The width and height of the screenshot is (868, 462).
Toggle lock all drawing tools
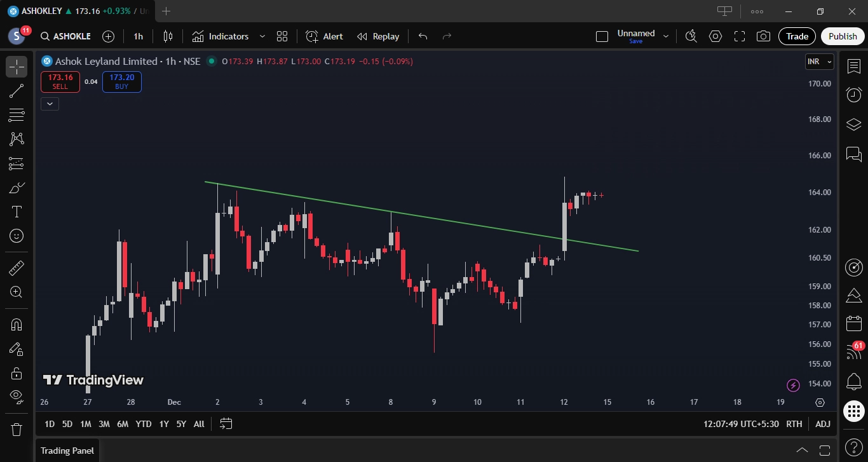(17, 373)
